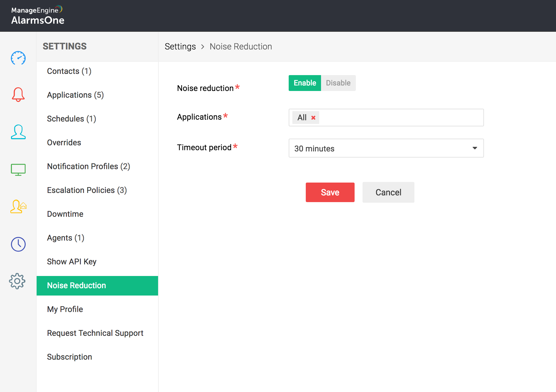Disable noise reduction
The width and height of the screenshot is (556, 392).
[x=338, y=83]
